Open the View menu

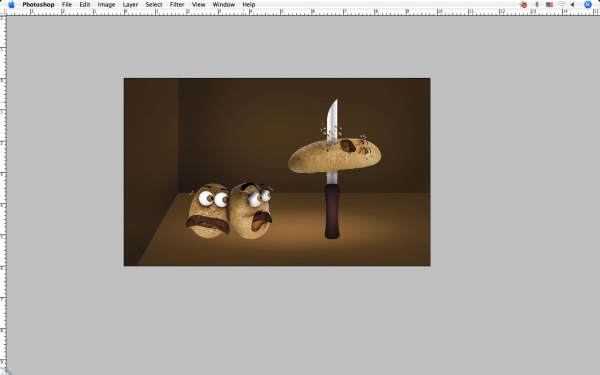click(198, 5)
